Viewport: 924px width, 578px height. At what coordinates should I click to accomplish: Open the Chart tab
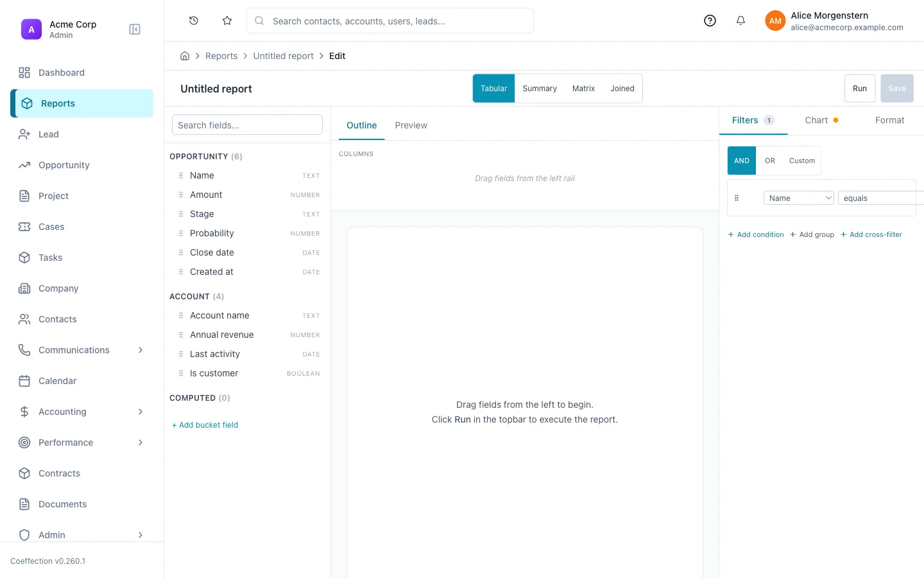coord(822,120)
